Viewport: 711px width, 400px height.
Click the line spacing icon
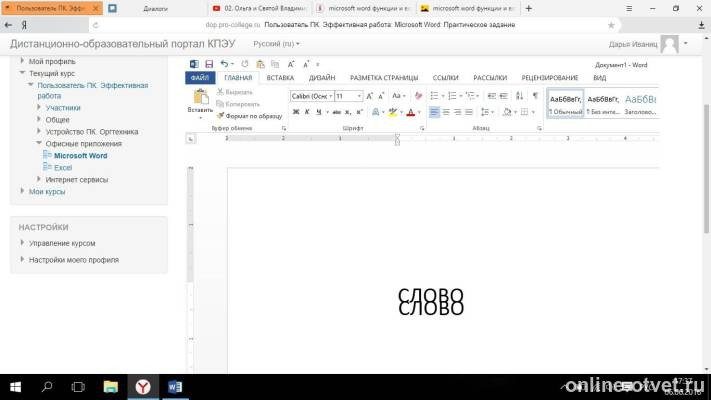click(485, 112)
